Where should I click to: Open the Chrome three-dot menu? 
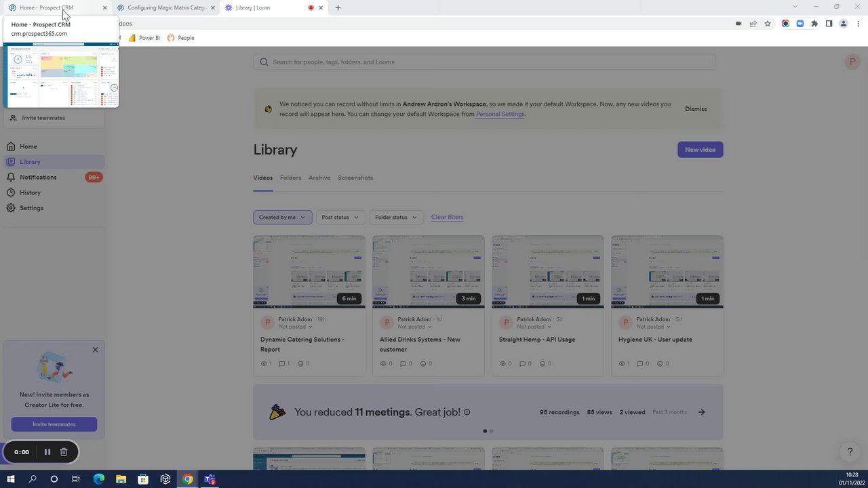point(857,24)
